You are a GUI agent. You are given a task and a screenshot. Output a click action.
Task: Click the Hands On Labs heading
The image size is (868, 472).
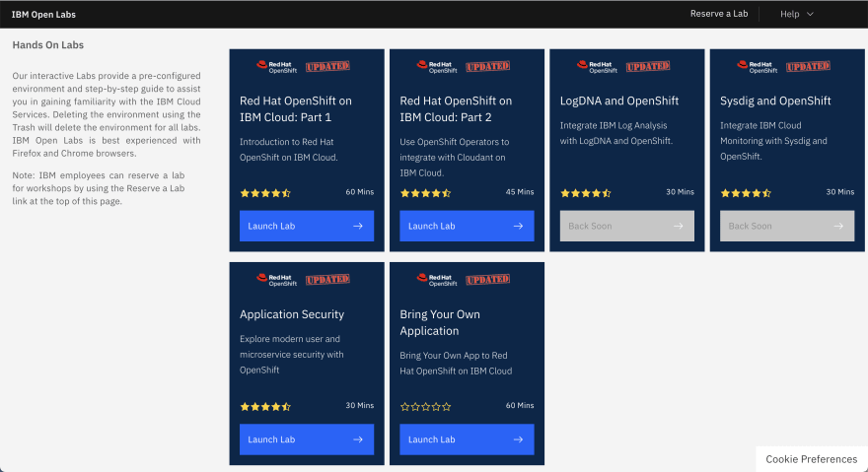click(48, 44)
